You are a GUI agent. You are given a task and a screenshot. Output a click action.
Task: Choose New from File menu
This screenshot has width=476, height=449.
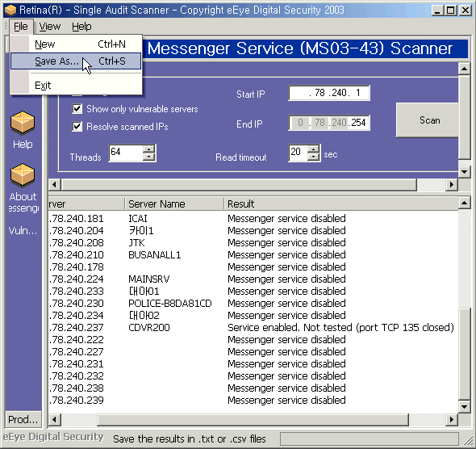pos(76,44)
